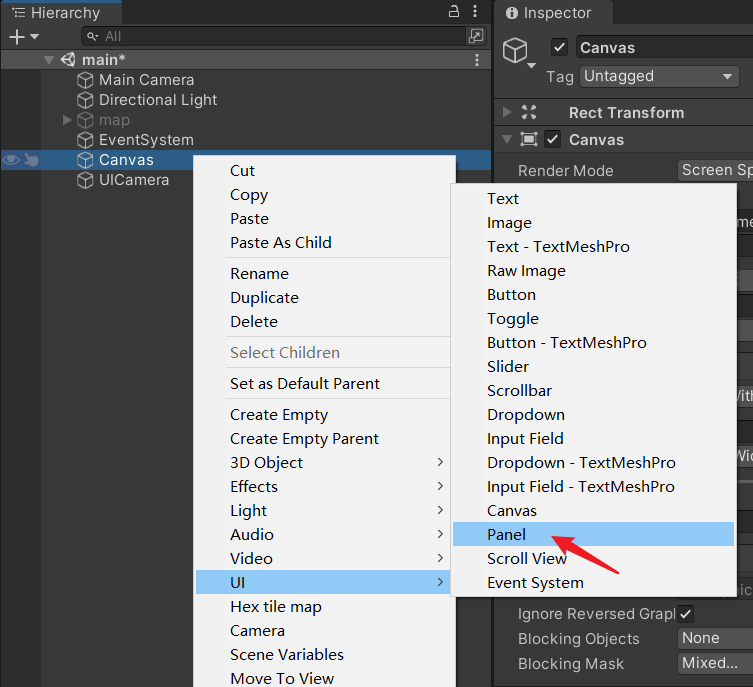
Task: Open the scene main* options menu
Action: click(477, 60)
